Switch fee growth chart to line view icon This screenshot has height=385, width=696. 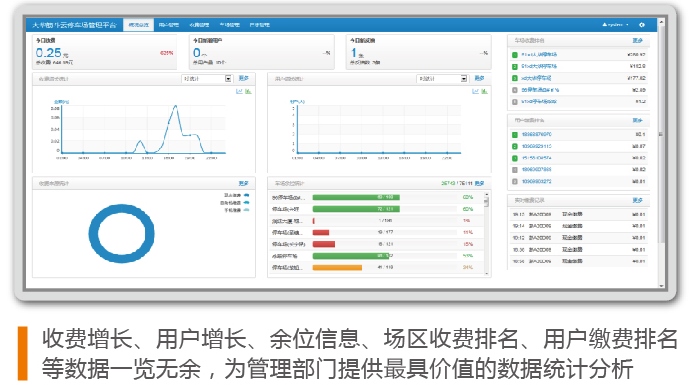(239, 91)
